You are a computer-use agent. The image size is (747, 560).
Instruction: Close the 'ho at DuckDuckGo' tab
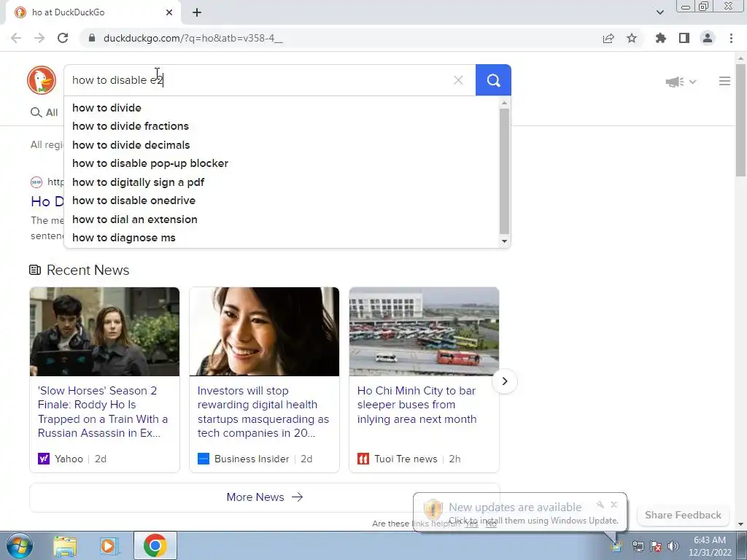(169, 12)
